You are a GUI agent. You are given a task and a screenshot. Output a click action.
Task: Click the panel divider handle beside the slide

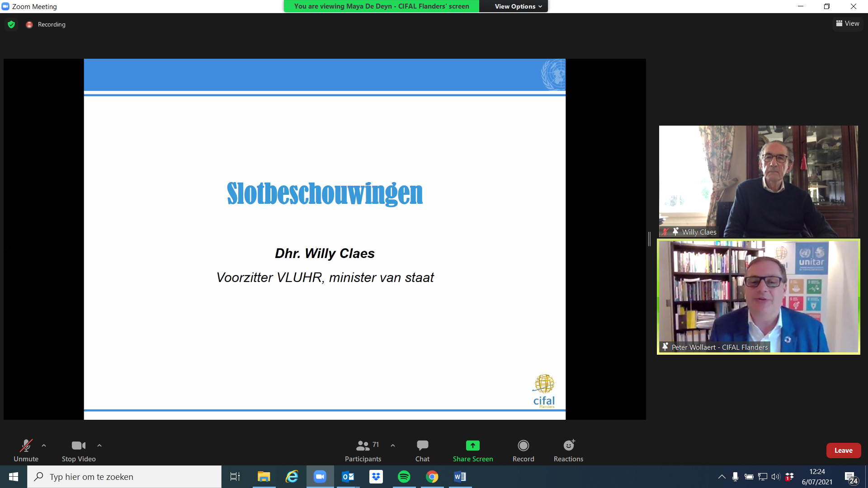click(649, 239)
